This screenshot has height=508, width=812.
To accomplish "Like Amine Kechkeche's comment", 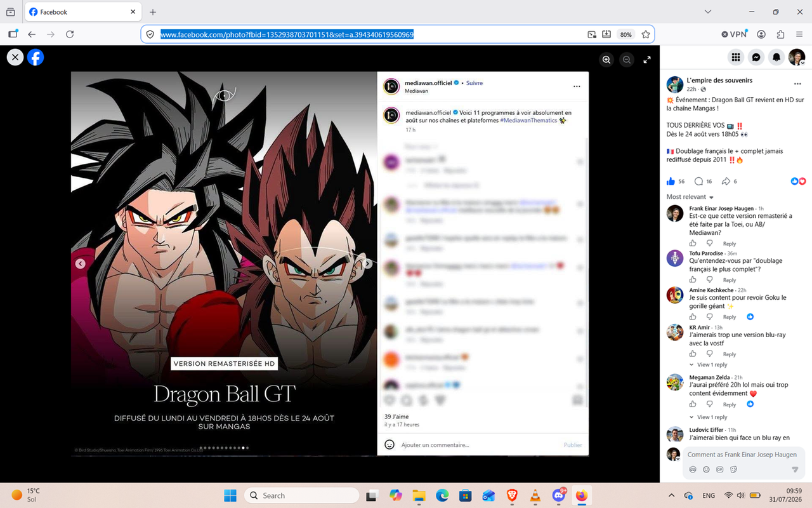I will coord(693,316).
